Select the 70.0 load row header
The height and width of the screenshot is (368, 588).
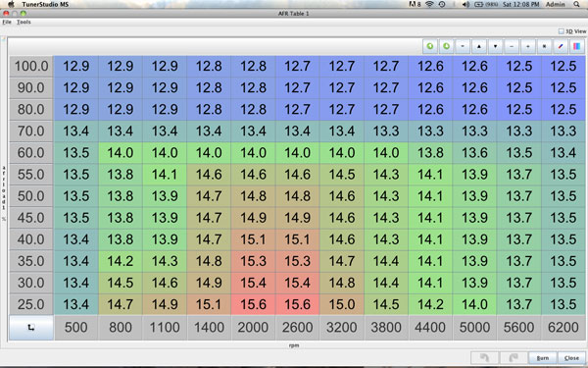tap(31, 131)
